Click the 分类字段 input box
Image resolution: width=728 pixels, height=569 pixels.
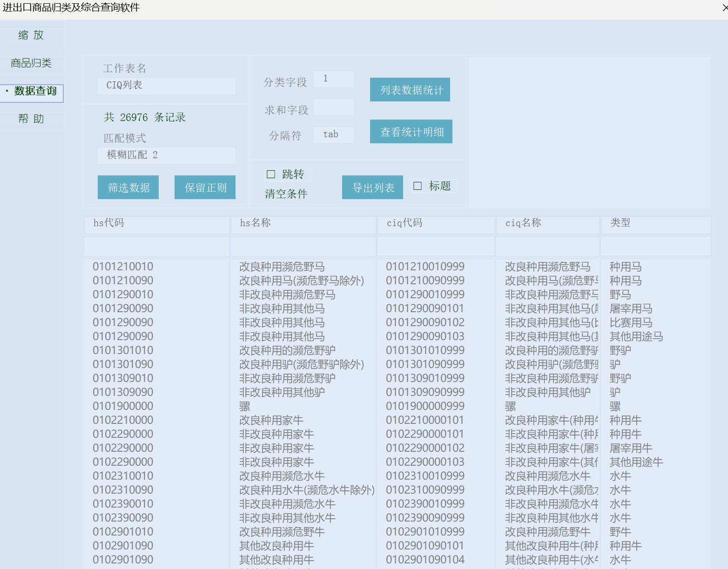click(x=334, y=79)
